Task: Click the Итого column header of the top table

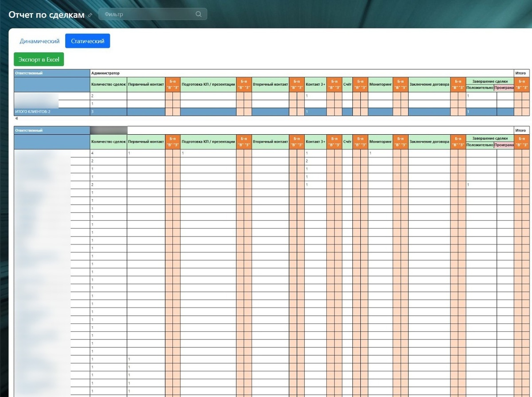Action: point(521,73)
